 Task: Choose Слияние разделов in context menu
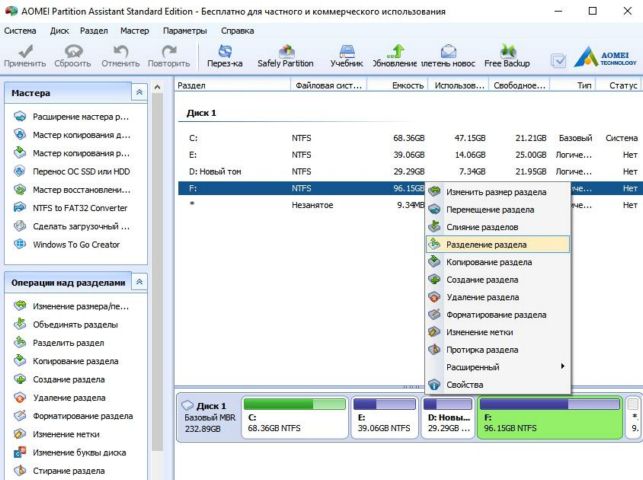(x=498, y=227)
